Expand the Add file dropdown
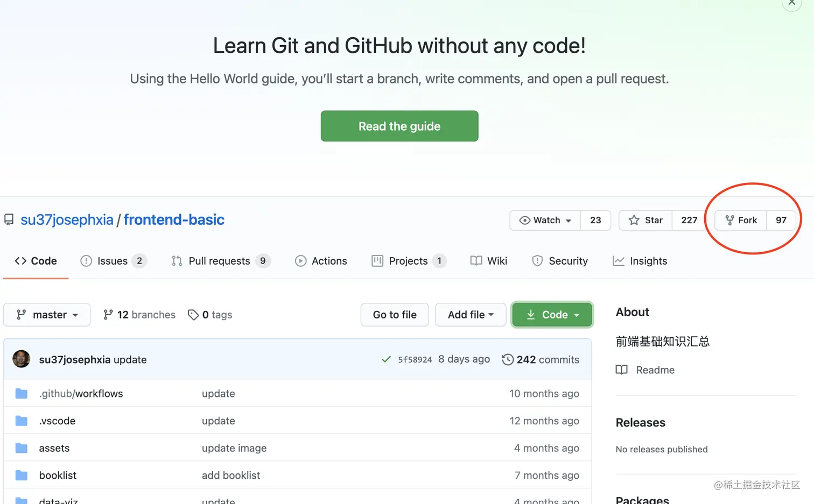 click(x=471, y=315)
